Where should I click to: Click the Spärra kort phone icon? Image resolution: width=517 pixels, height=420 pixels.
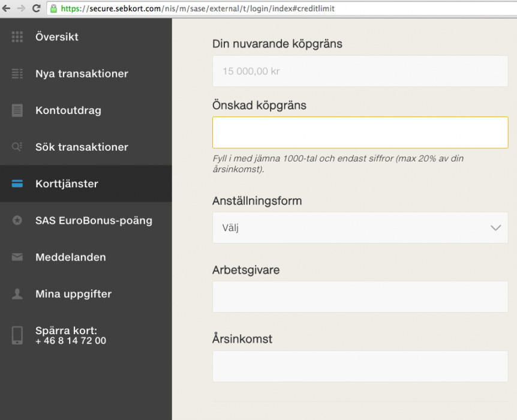[17, 335]
